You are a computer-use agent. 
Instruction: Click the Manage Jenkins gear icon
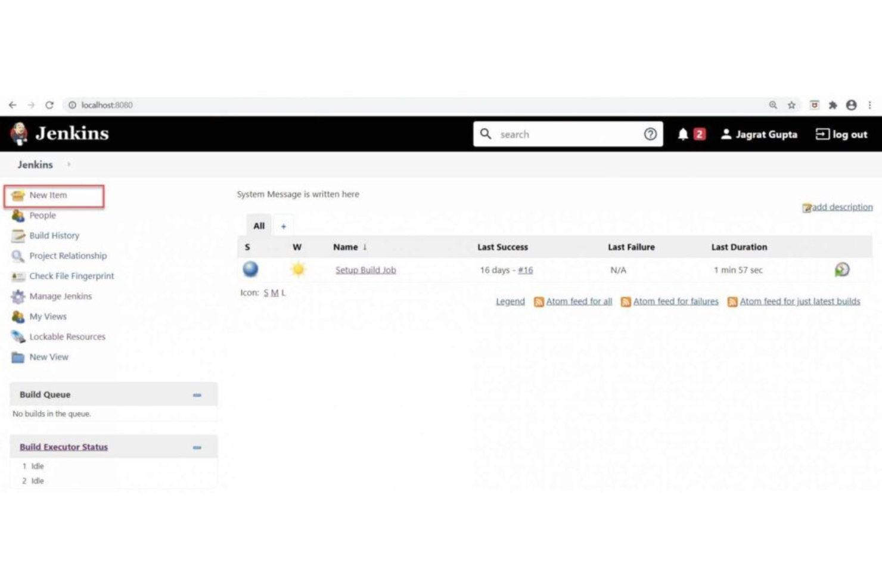pos(18,297)
